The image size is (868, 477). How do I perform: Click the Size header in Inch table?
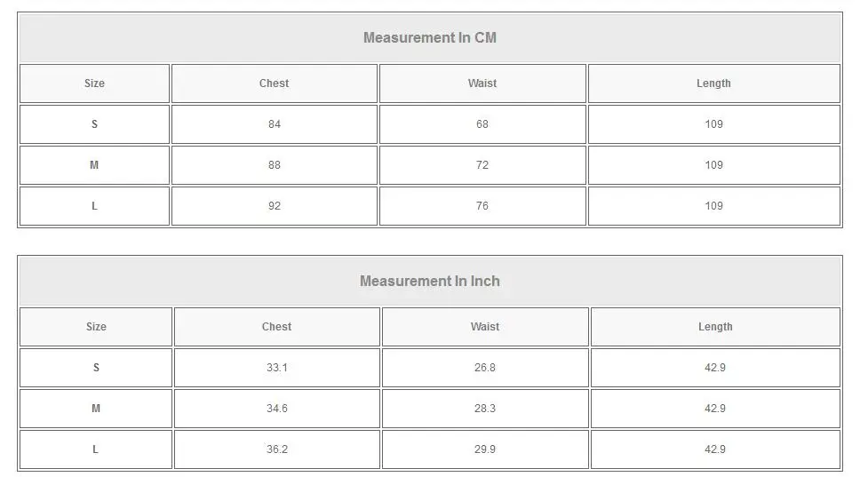pyautogui.click(x=96, y=327)
